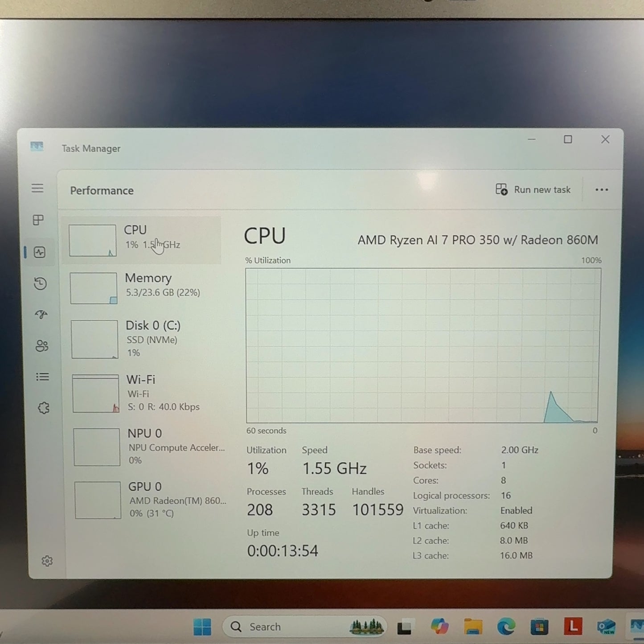Open the Details page list icon

point(43,377)
